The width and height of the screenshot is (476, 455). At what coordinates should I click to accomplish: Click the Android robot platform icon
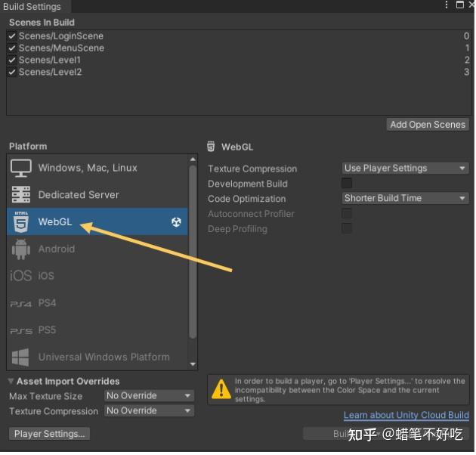(x=21, y=249)
